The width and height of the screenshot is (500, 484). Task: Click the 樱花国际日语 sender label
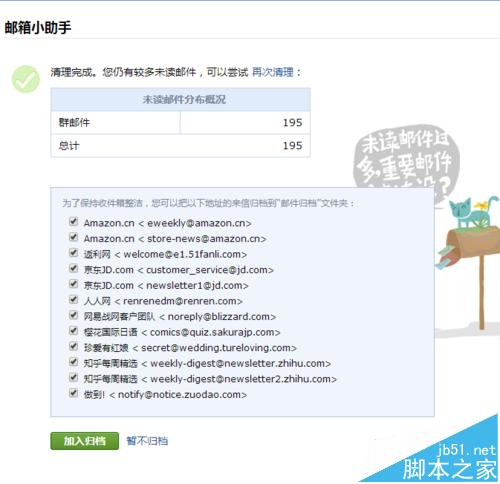[182, 332]
